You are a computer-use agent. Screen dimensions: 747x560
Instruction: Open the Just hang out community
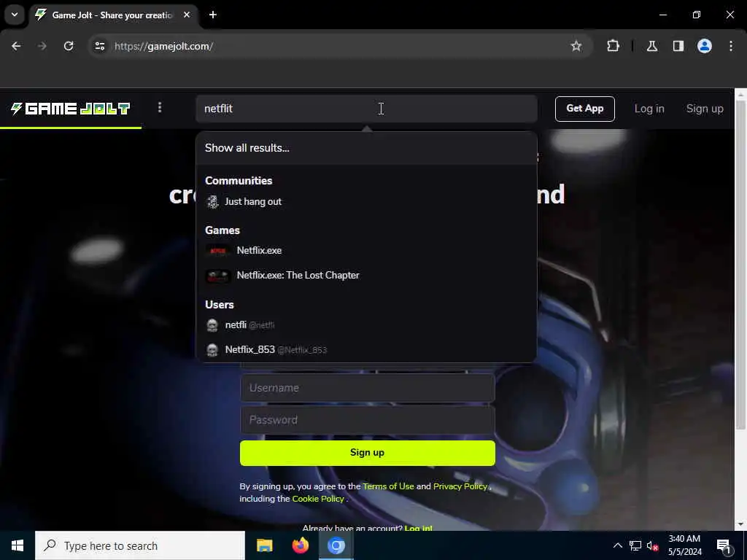pyautogui.click(x=366, y=201)
